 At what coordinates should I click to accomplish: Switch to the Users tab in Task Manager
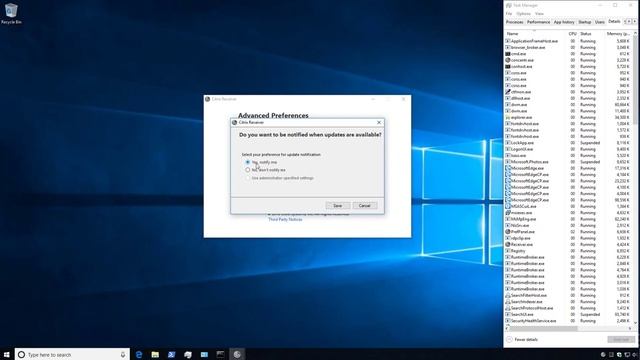click(600, 22)
